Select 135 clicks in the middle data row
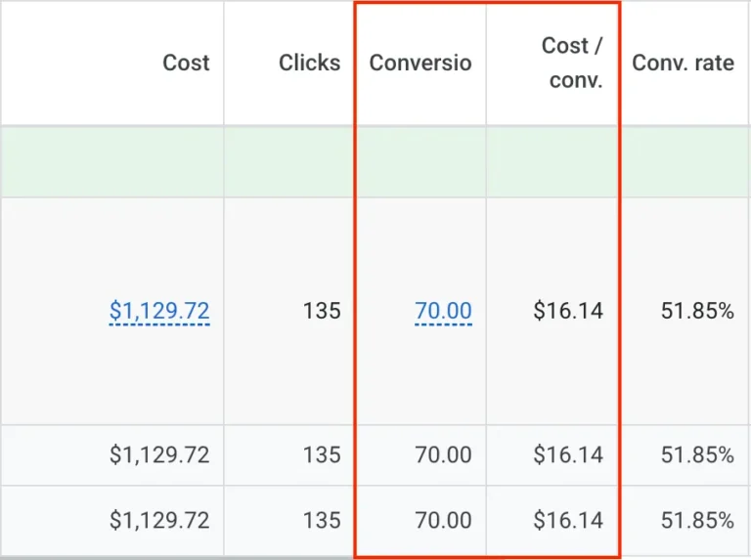The image size is (751, 560). click(x=322, y=455)
